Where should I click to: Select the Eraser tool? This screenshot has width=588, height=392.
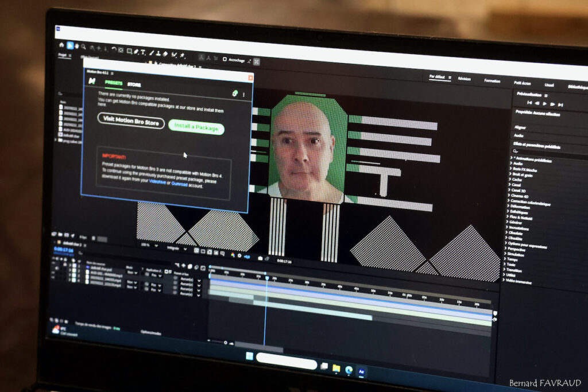pyautogui.click(x=165, y=54)
